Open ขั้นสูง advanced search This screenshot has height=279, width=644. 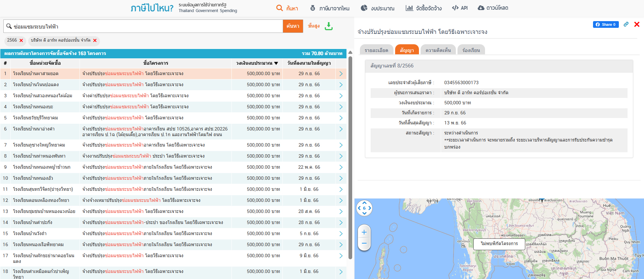coord(314,26)
